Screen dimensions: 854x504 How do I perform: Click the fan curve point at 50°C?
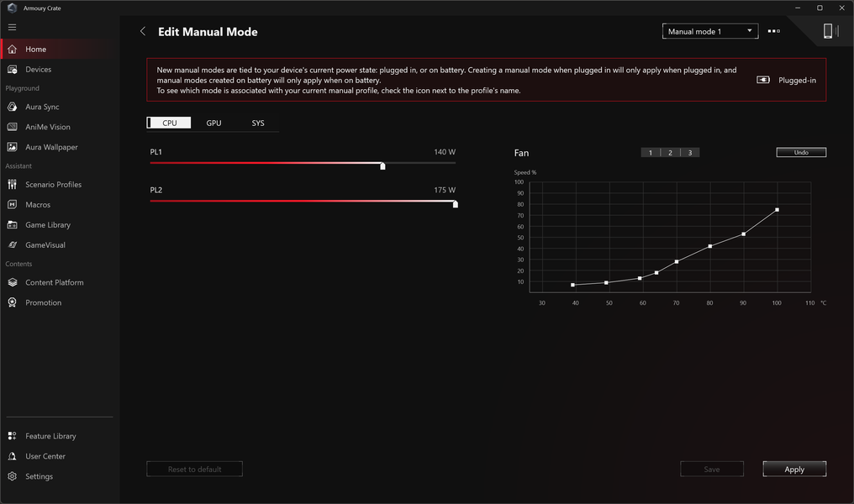(606, 282)
